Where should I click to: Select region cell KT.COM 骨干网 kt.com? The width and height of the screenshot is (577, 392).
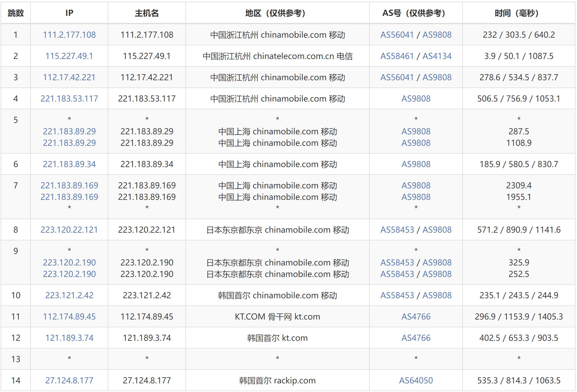pyautogui.click(x=277, y=317)
